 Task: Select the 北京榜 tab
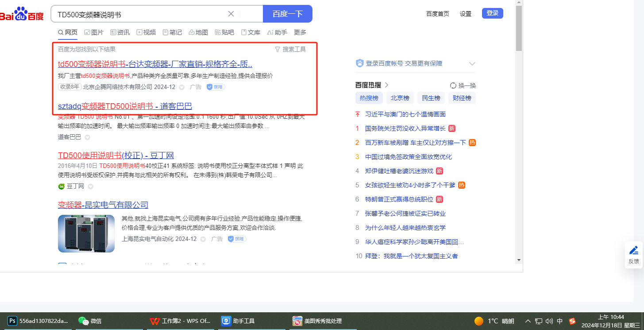click(400, 98)
